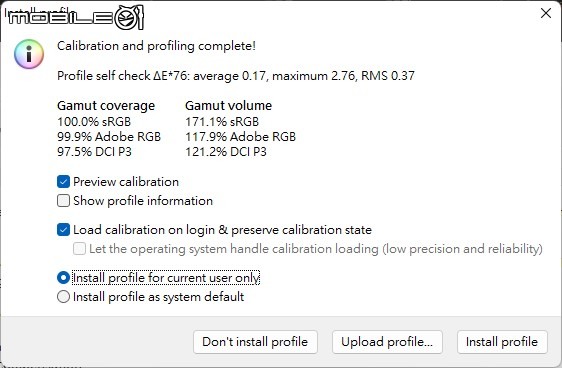
Task: Click the colorful information icon
Action: click(x=29, y=54)
